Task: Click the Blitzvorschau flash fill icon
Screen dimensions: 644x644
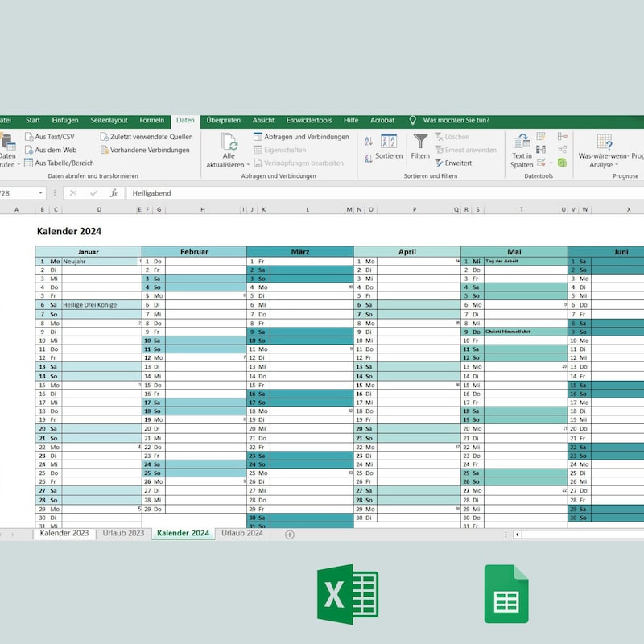Action: click(541, 136)
